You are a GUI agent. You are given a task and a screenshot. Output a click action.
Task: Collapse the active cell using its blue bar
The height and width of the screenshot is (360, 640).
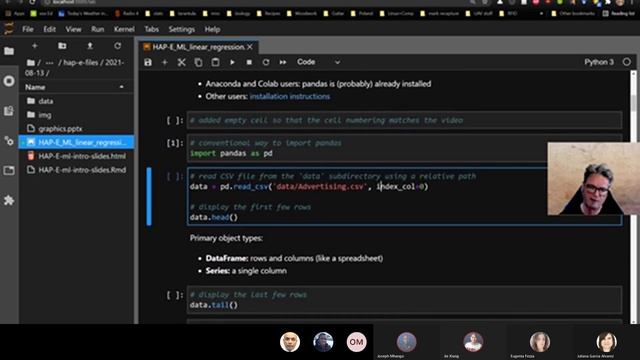pos(149,196)
